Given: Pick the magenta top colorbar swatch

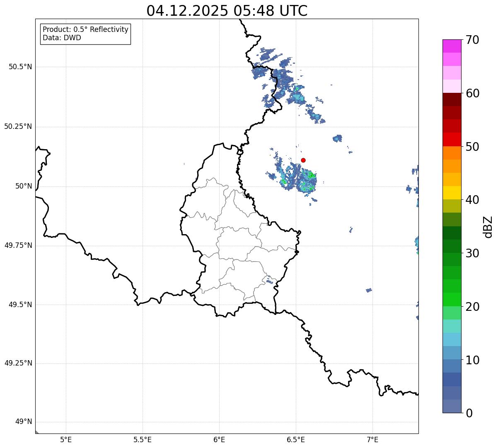Looking at the screenshot, I should (x=452, y=46).
